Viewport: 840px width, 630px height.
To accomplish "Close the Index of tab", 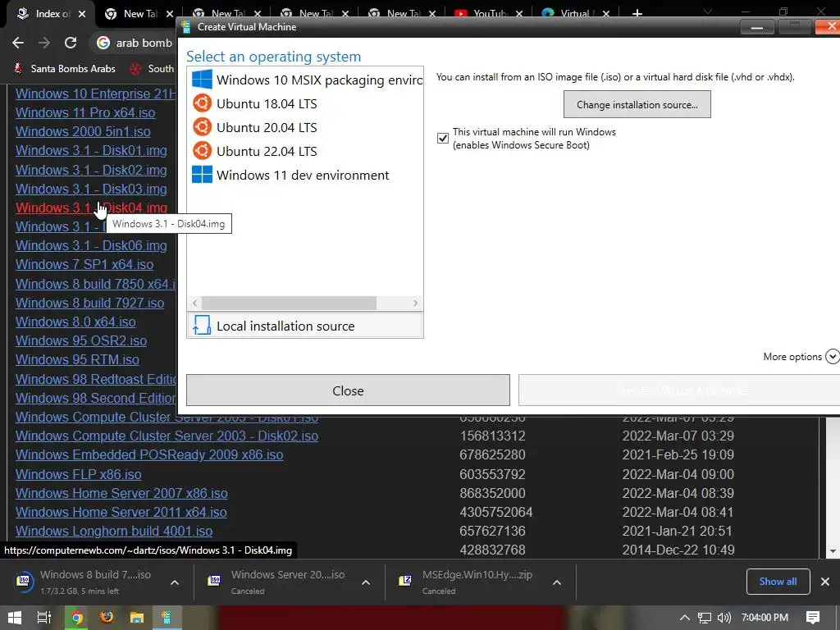I will (x=82, y=14).
